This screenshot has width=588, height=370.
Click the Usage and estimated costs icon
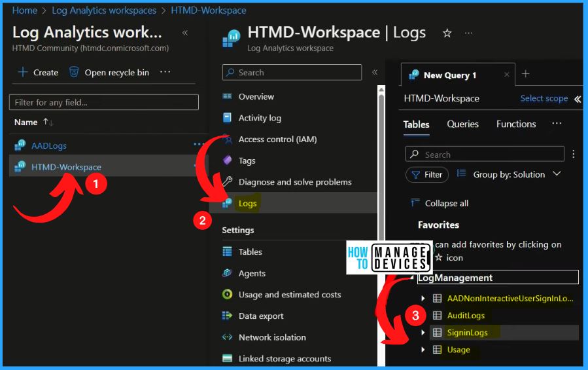click(x=227, y=294)
